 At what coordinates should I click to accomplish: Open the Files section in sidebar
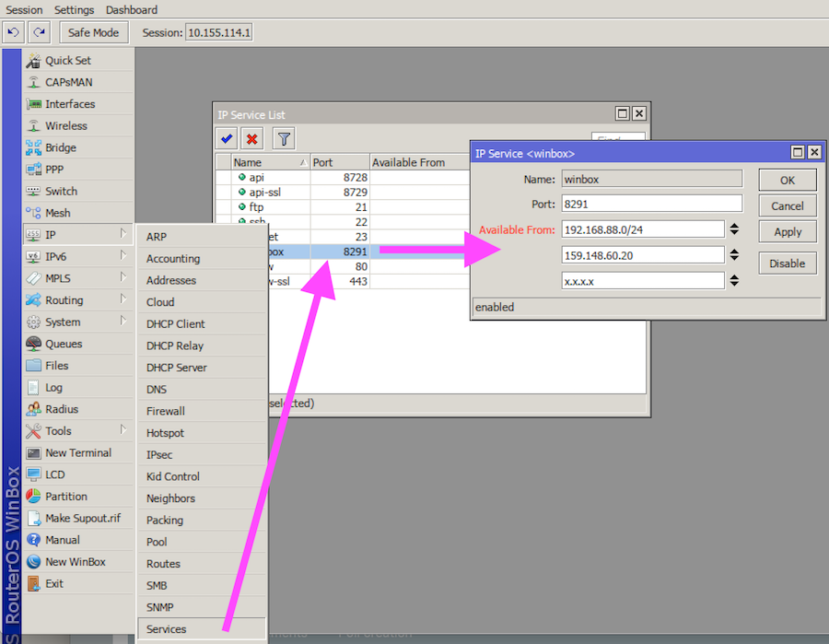tap(57, 366)
